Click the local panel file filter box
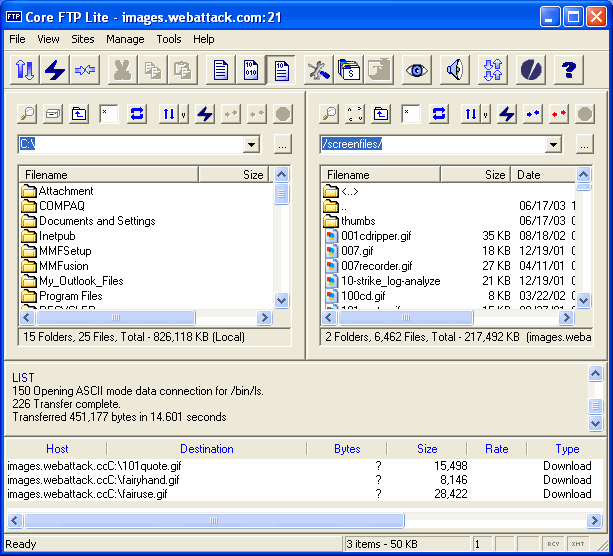The width and height of the screenshot is (613, 556). point(109,114)
